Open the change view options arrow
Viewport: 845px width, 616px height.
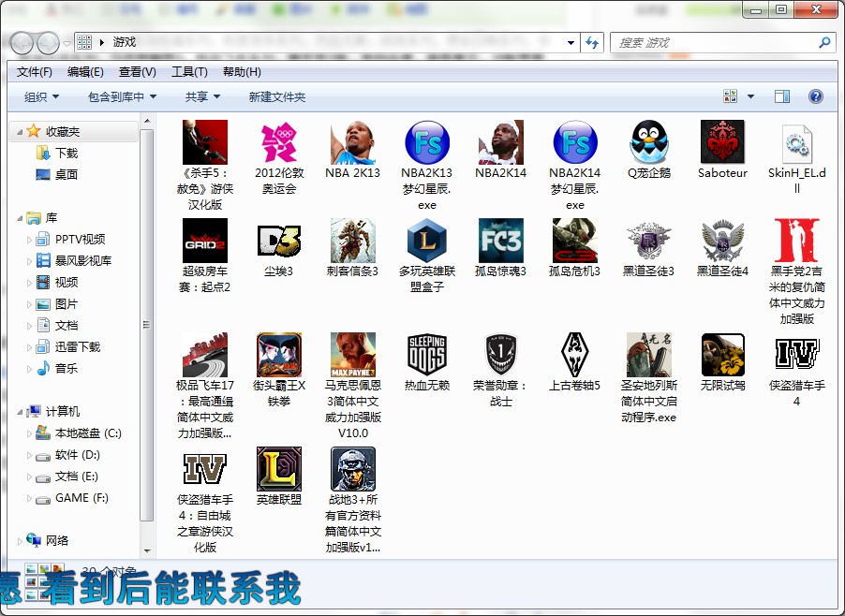click(x=751, y=96)
